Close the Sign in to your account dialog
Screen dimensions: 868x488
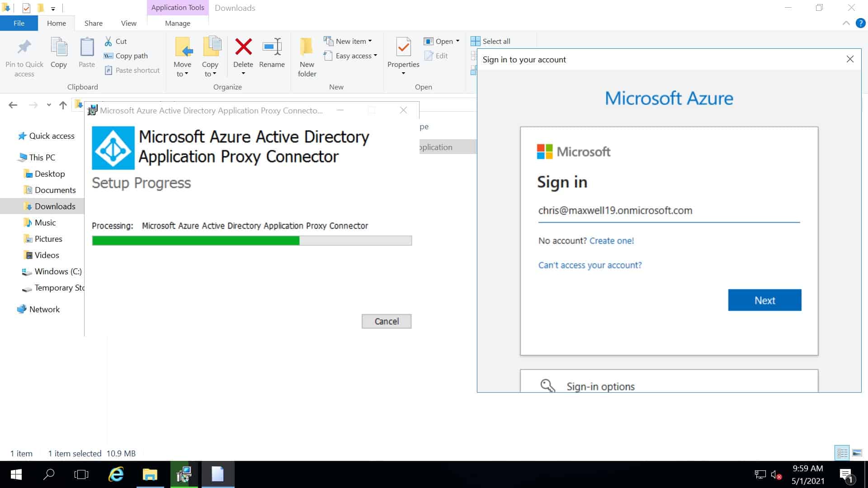click(x=850, y=59)
